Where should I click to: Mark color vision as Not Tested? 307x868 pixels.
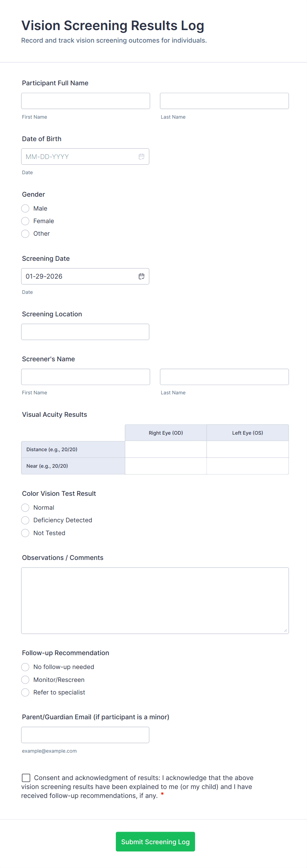point(25,533)
